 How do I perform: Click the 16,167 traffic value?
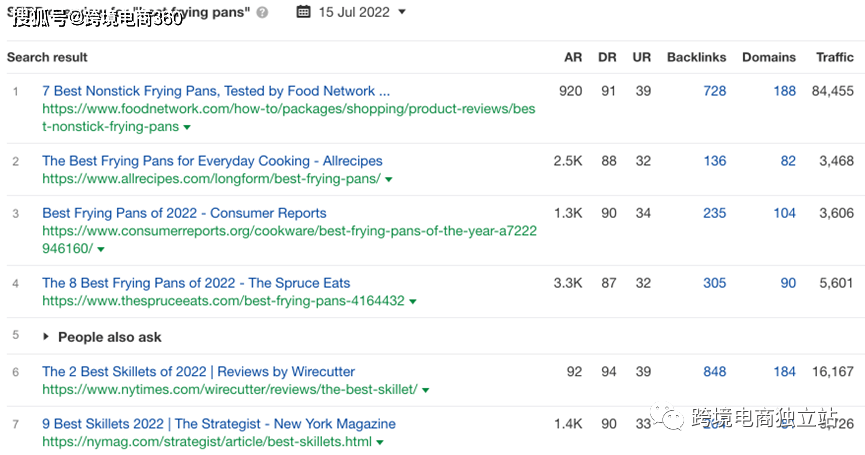[832, 371]
